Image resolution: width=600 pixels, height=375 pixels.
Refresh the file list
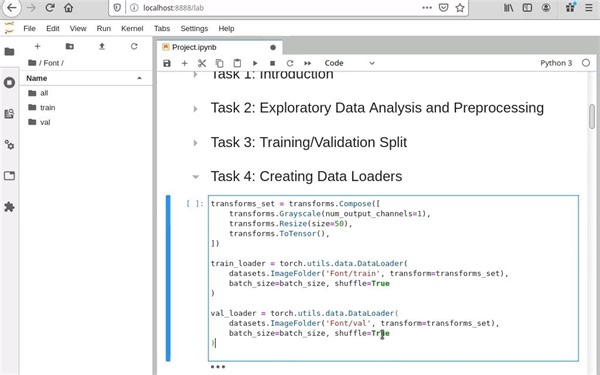(x=134, y=46)
